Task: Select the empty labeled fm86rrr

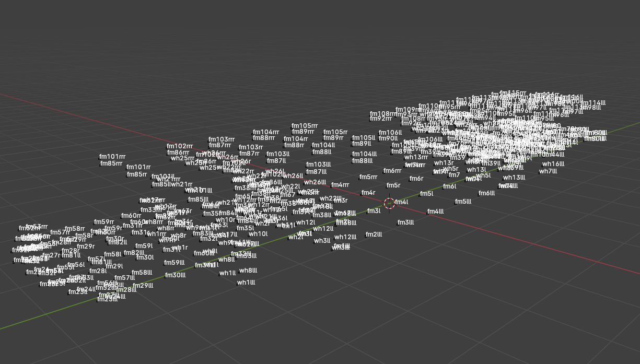Action: (179, 152)
